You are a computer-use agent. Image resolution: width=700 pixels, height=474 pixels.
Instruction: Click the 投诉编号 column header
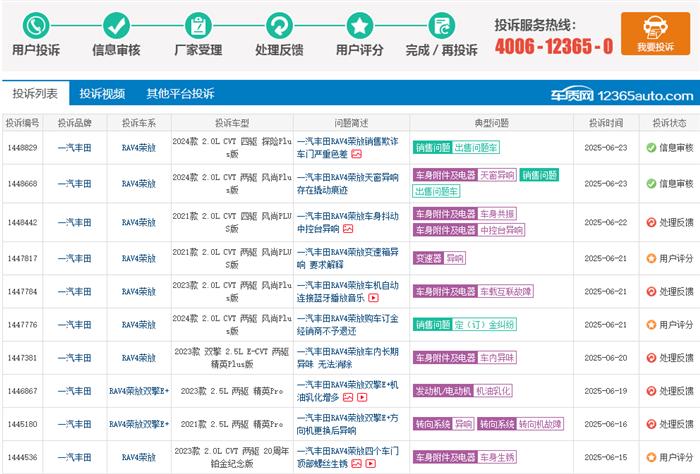pyautogui.click(x=22, y=123)
